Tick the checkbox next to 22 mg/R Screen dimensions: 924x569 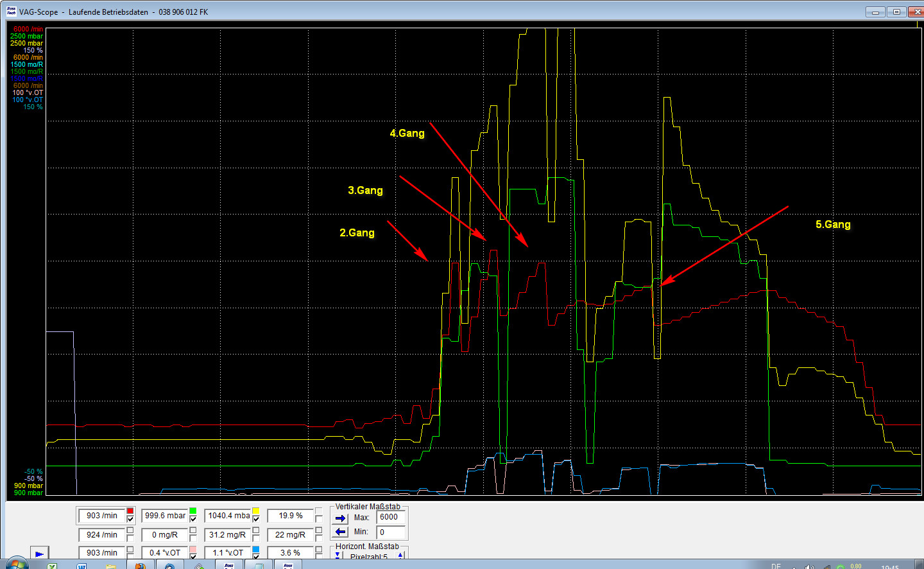coord(318,538)
